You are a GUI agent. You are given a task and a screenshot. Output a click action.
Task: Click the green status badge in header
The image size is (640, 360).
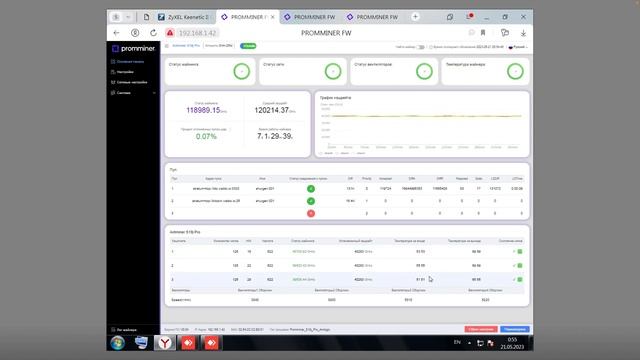pyautogui.click(x=248, y=46)
